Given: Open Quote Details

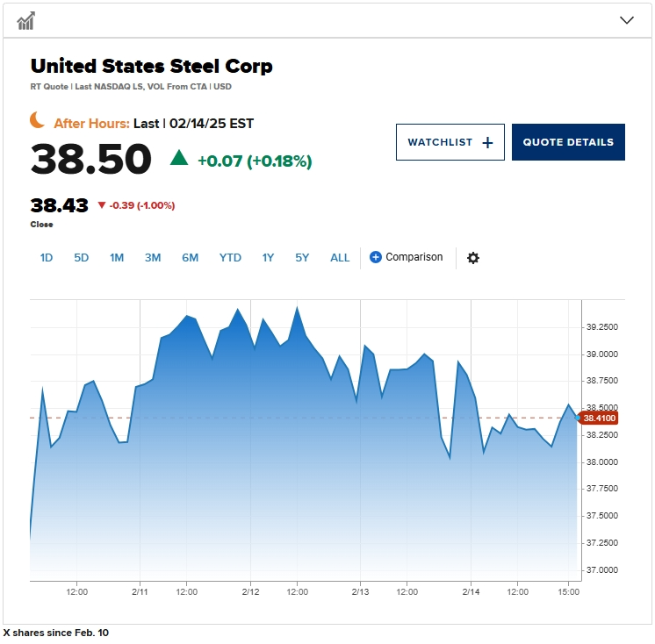Looking at the screenshot, I should tap(568, 142).
